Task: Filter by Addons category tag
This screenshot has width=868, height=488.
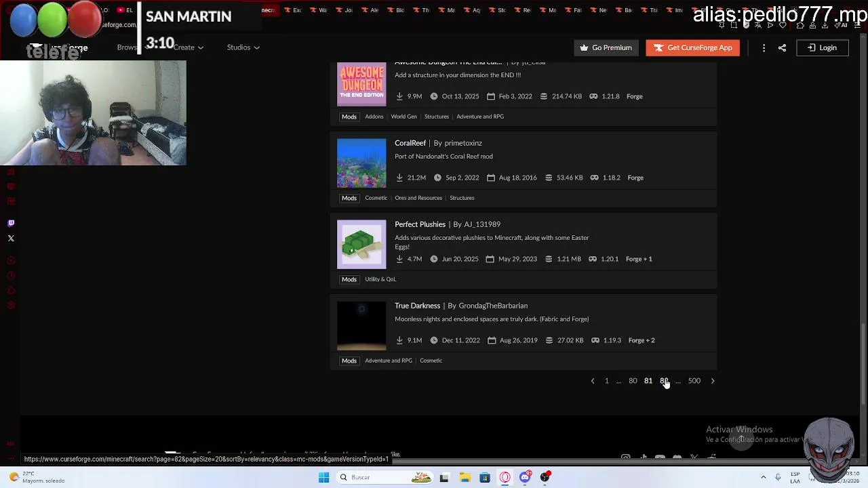Action: tap(374, 117)
